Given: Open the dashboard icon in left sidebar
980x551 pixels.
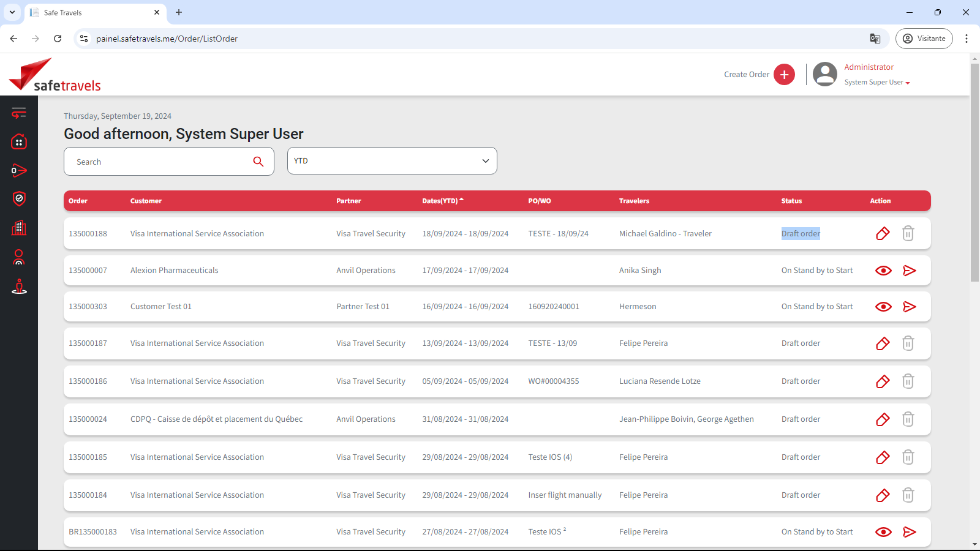Looking at the screenshot, I should click(19, 142).
